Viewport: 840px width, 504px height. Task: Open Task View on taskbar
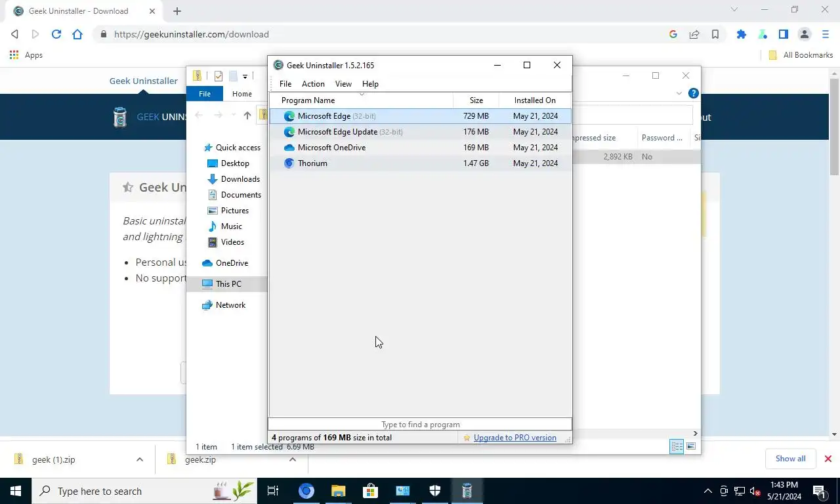273,491
